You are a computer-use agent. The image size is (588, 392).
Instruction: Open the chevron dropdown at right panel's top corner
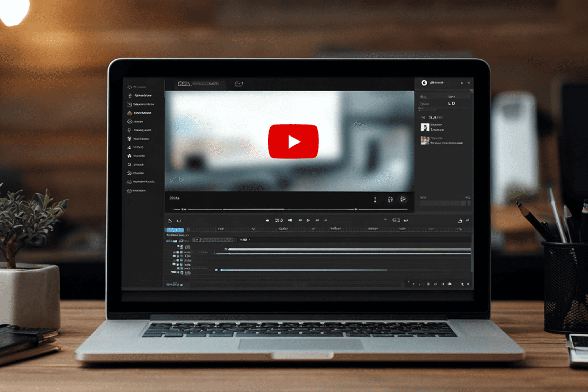[469, 83]
